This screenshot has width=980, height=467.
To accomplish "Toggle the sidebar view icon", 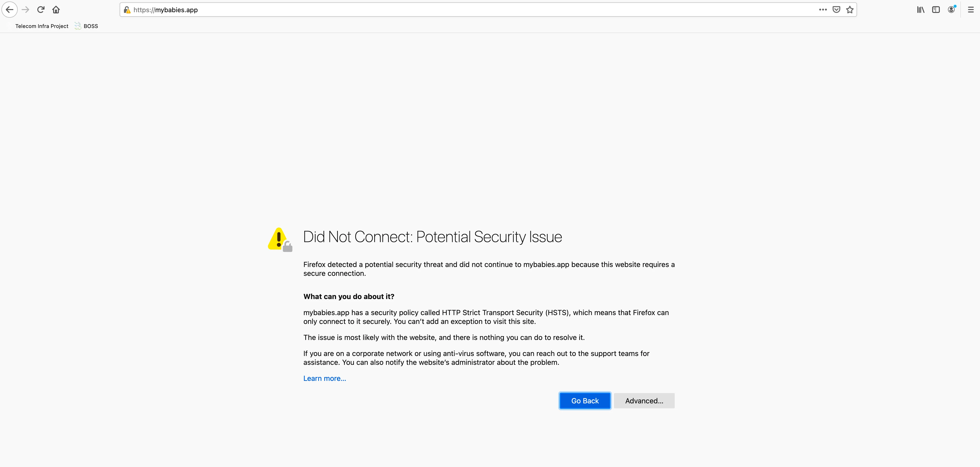I will (936, 10).
